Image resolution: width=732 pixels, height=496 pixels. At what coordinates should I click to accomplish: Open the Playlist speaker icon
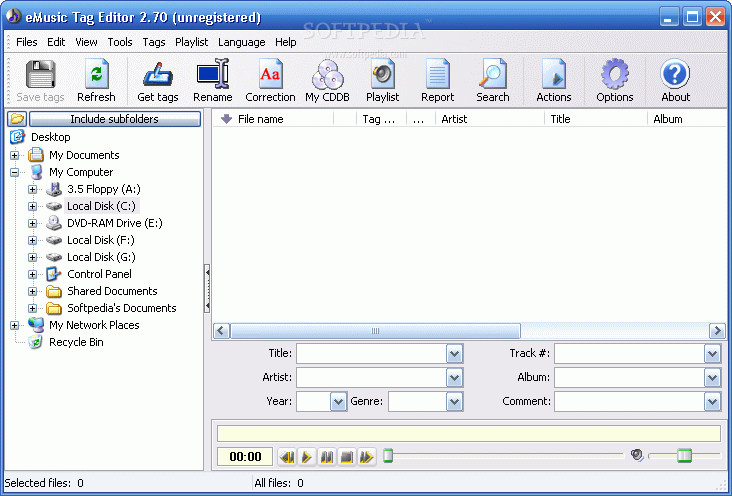click(382, 74)
